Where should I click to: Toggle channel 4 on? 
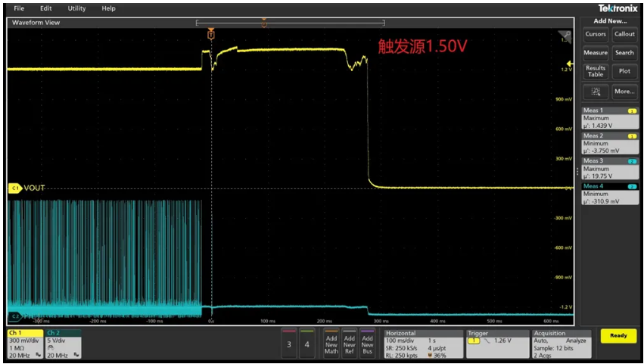306,344
